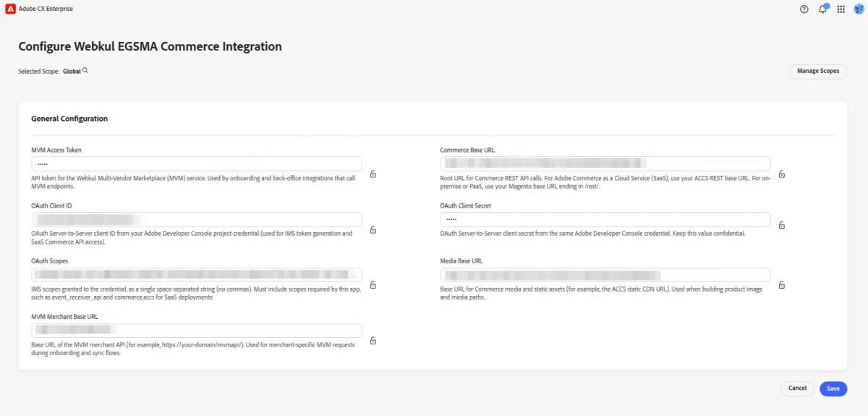Open the help question mark icon

pyautogui.click(x=804, y=9)
